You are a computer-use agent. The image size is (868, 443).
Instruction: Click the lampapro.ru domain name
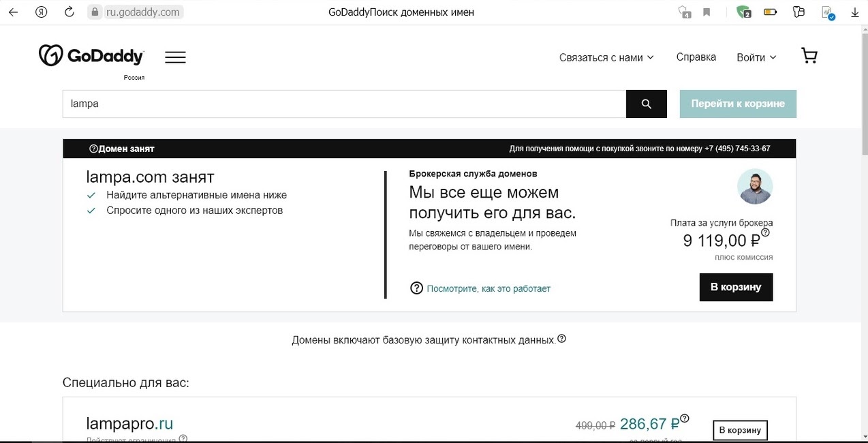point(129,424)
